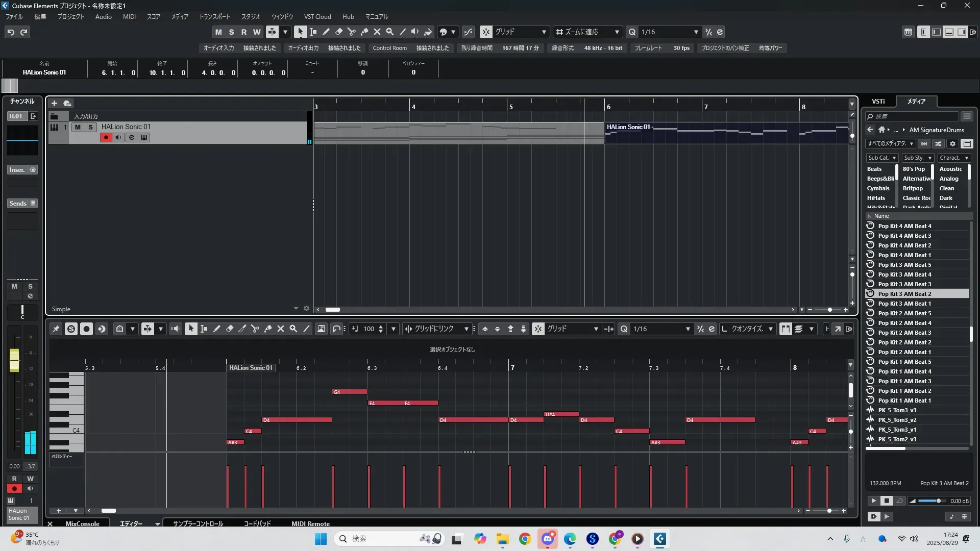Select the Split scissors tool in main toolbar
The width and height of the screenshot is (980, 551).
(351, 32)
